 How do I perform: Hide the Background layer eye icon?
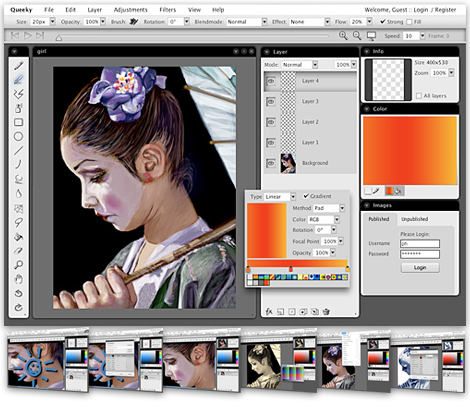coord(271,163)
